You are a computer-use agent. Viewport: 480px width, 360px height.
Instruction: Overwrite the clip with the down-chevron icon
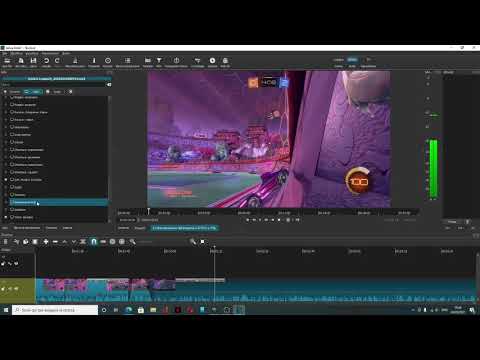(74, 242)
